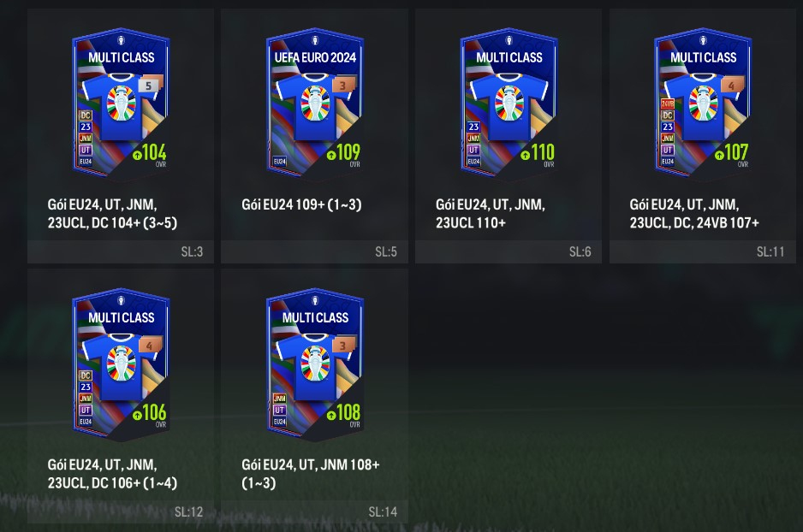
Task: Click the SL:14 quantity bar
Action: point(314,511)
